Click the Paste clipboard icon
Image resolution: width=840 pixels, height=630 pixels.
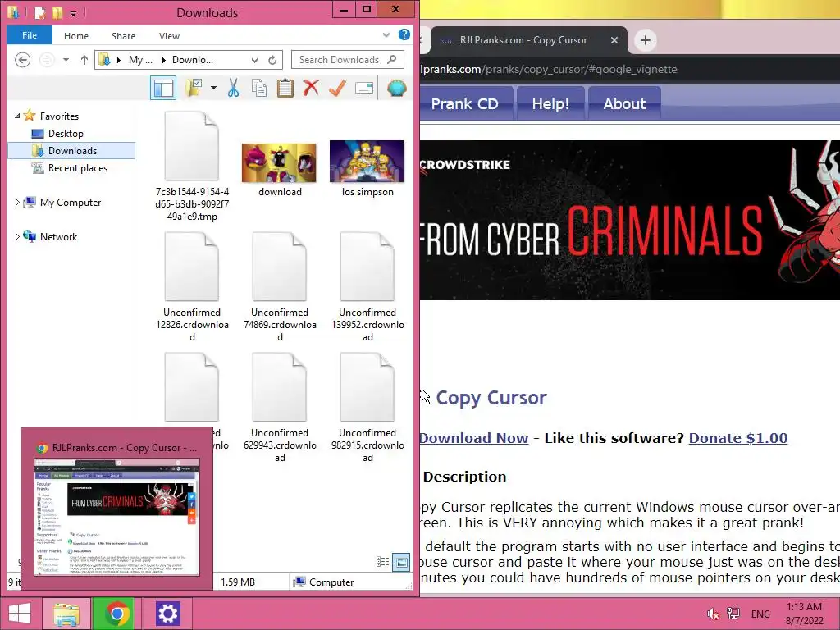[285, 88]
